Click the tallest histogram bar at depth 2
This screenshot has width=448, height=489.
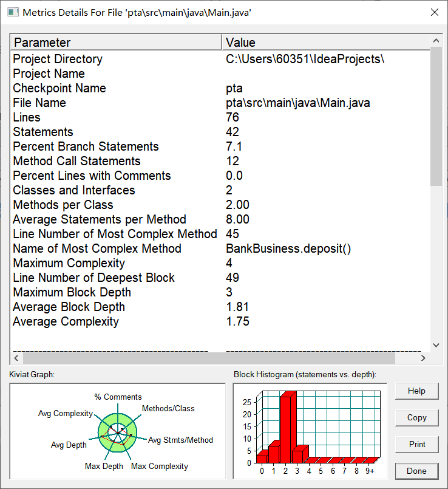point(286,428)
